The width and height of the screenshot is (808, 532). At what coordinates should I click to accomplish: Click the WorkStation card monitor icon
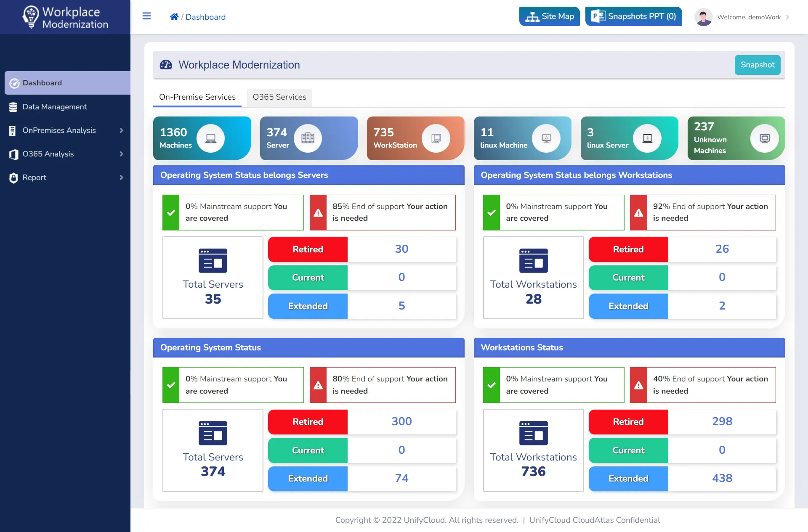436,138
